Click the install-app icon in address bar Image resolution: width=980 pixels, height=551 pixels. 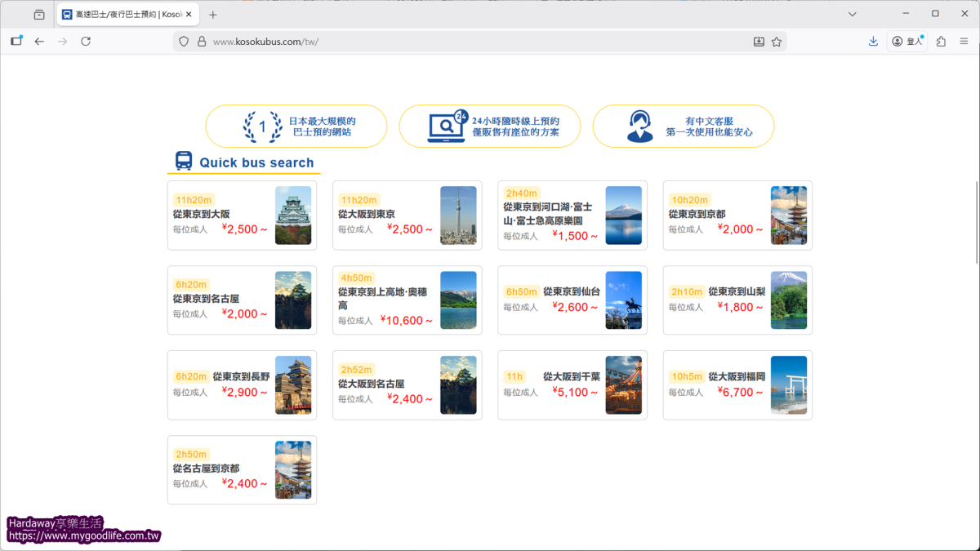click(759, 42)
